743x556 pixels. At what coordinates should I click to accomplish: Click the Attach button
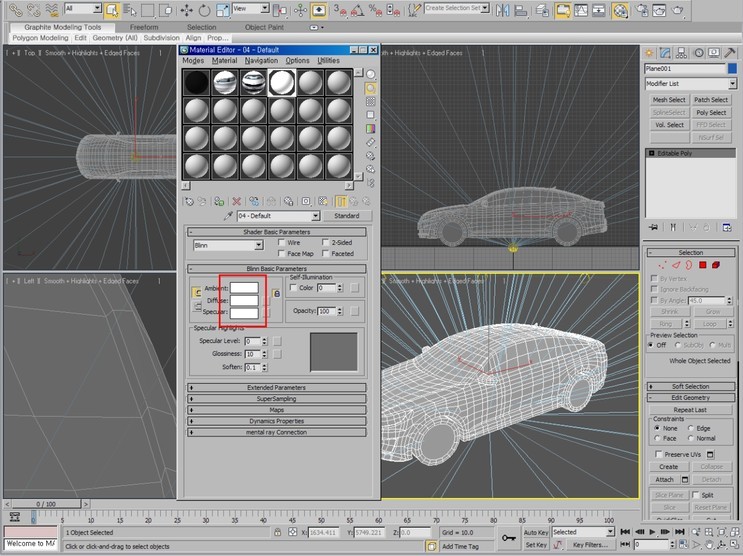click(664, 480)
